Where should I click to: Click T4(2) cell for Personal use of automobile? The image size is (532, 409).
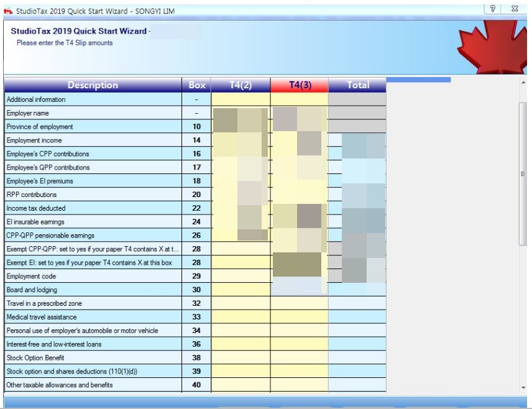coord(241,330)
